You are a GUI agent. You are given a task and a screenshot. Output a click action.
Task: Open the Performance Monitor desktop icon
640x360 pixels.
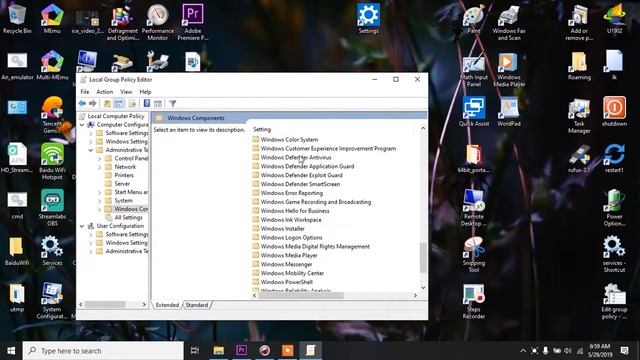158,22
